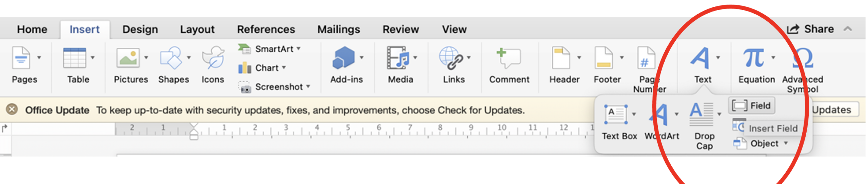
Task: Switch to the Design tab
Action: point(140,29)
